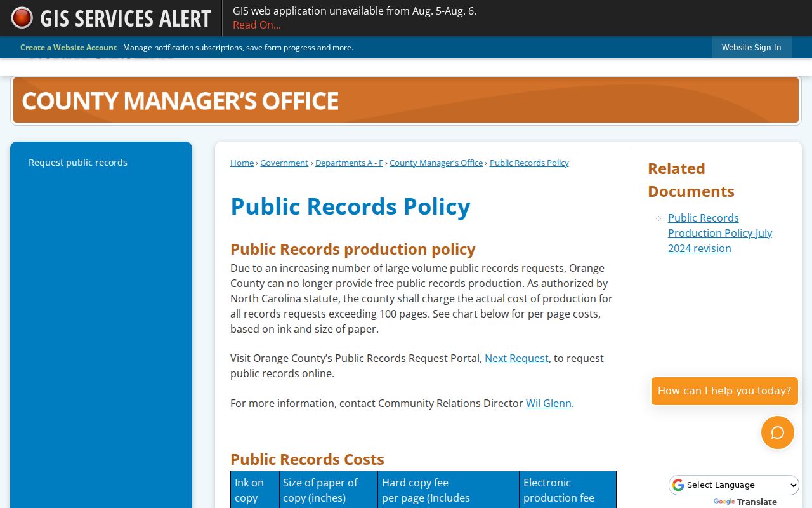Click the Public Records production policy heading
812x508 pixels.
click(x=353, y=249)
